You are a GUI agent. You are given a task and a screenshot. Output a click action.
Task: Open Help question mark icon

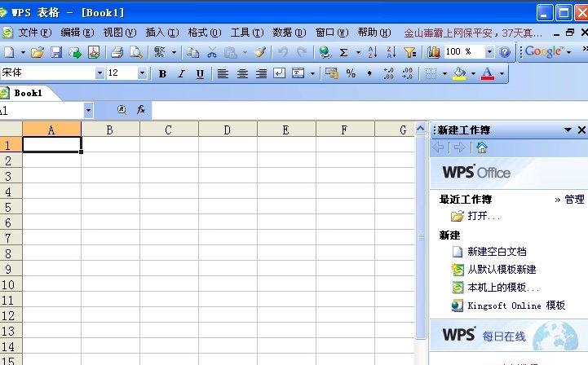pyautogui.click(x=505, y=52)
